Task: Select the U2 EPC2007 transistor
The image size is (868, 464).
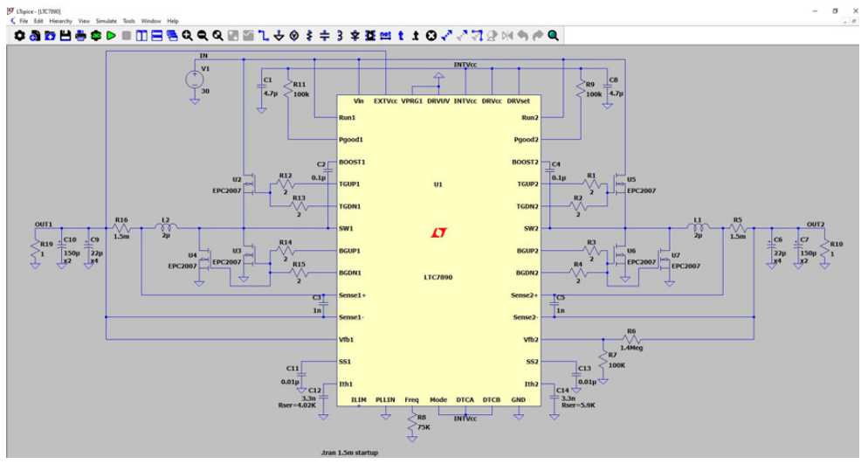Action: 249,184
